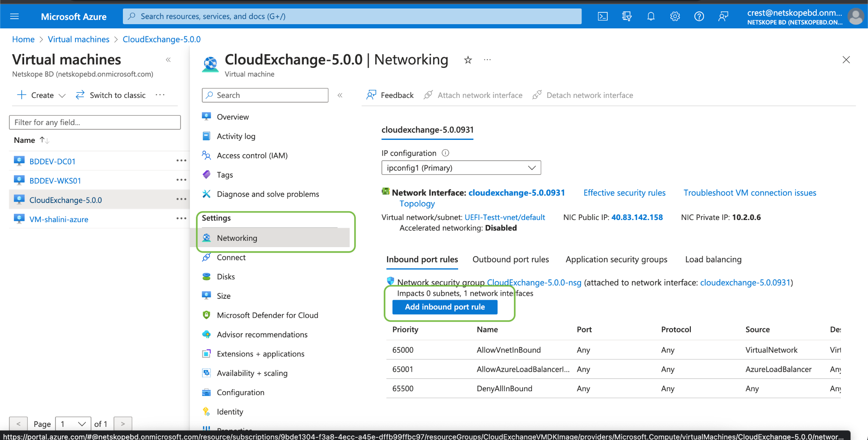Click Switch to classic
868x440 pixels.
coord(111,95)
